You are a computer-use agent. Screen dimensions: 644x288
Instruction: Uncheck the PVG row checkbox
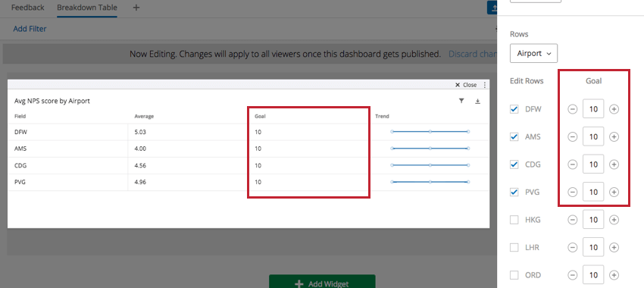pyautogui.click(x=514, y=192)
